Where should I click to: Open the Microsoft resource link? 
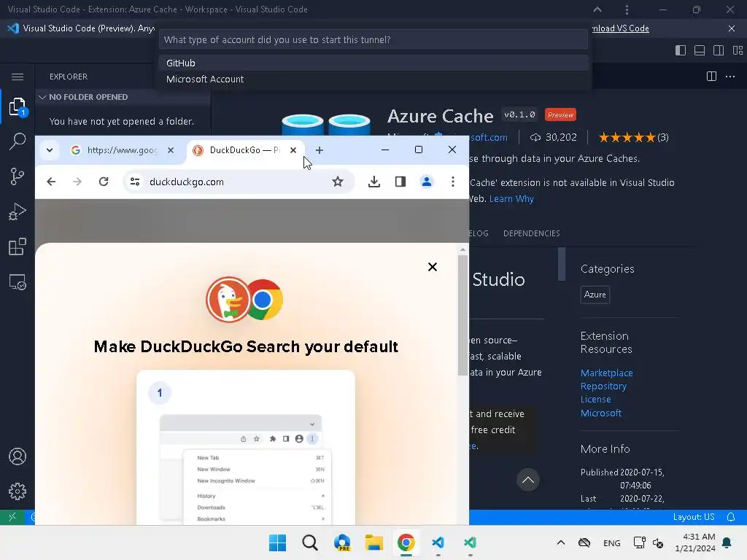pos(601,413)
